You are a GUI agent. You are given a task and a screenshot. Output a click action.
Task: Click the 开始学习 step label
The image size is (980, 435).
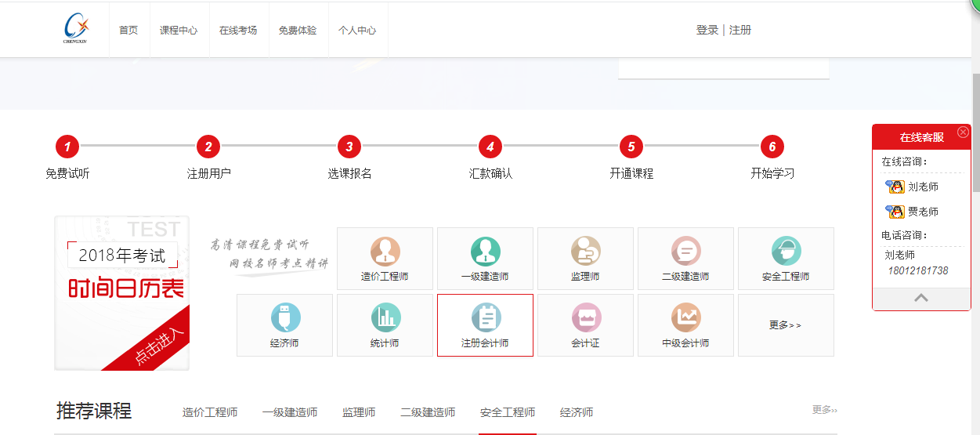(772, 173)
